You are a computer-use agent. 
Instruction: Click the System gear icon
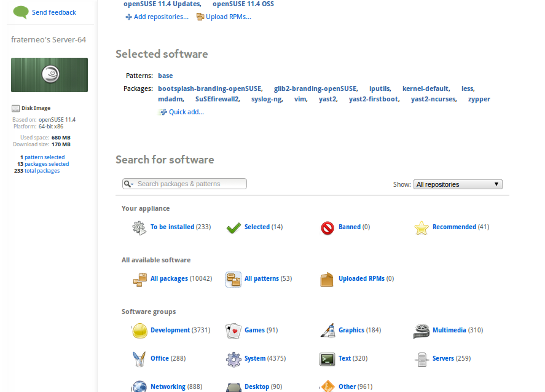(233, 359)
